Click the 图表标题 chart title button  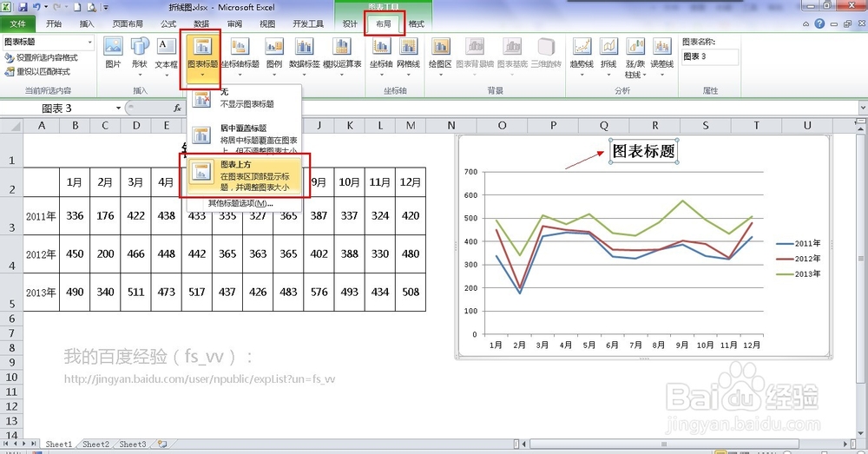click(202, 58)
